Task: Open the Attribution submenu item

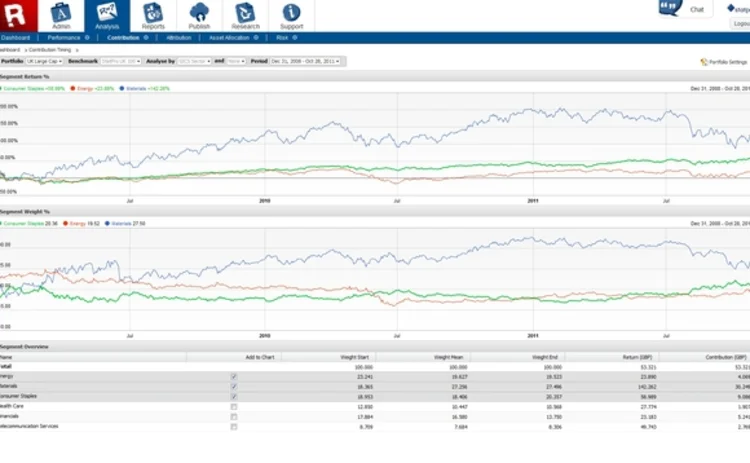Action: pyautogui.click(x=179, y=38)
